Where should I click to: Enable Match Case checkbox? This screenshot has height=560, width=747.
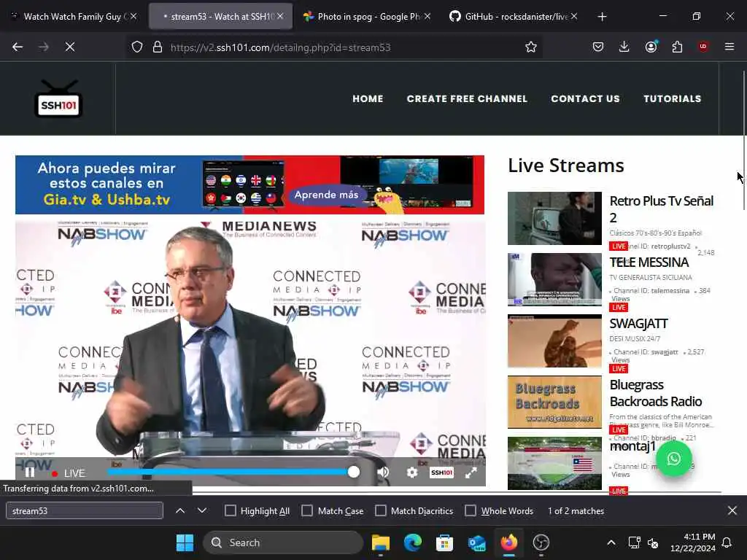pos(307,510)
